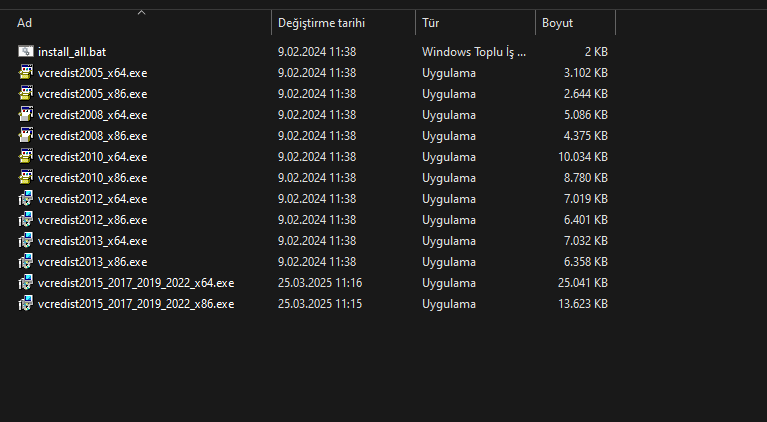Click the install_all.bat file icon

(x=26, y=51)
